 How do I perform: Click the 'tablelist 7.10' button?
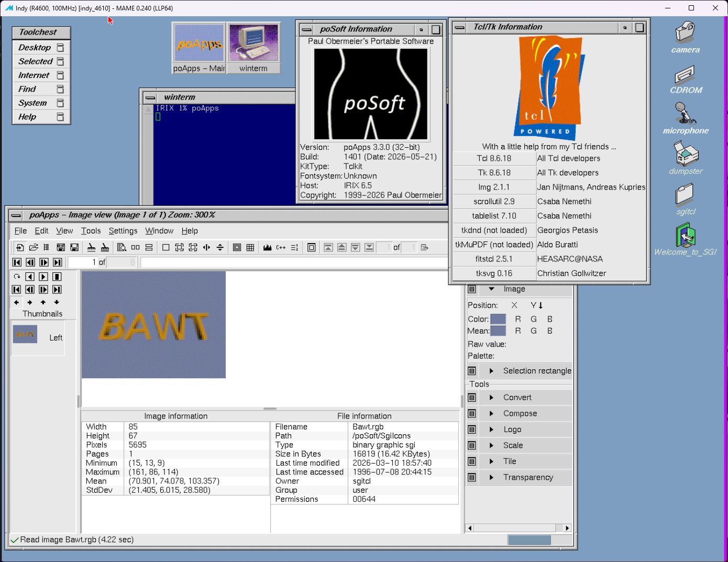tap(494, 216)
